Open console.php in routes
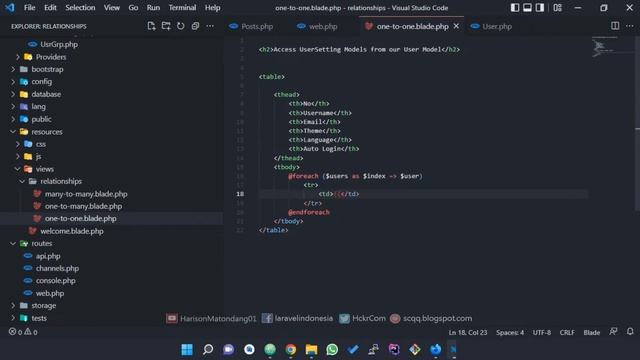 [x=56, y=280]
